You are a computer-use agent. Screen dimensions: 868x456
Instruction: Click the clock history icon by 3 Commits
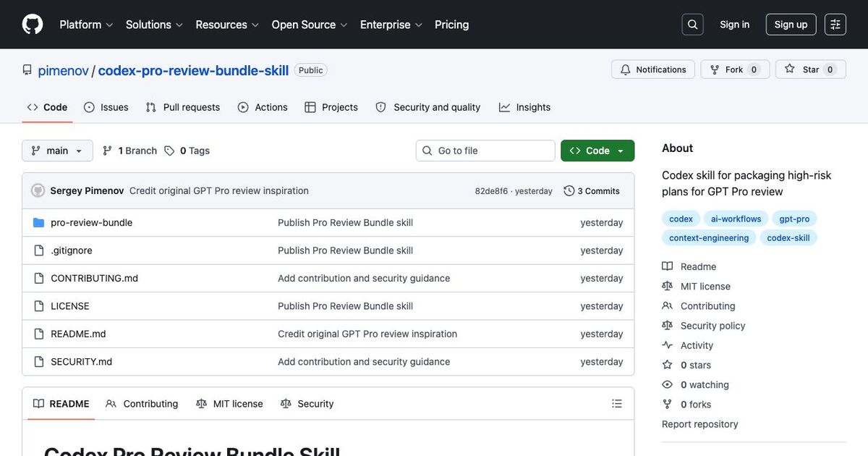pos(569,191)
